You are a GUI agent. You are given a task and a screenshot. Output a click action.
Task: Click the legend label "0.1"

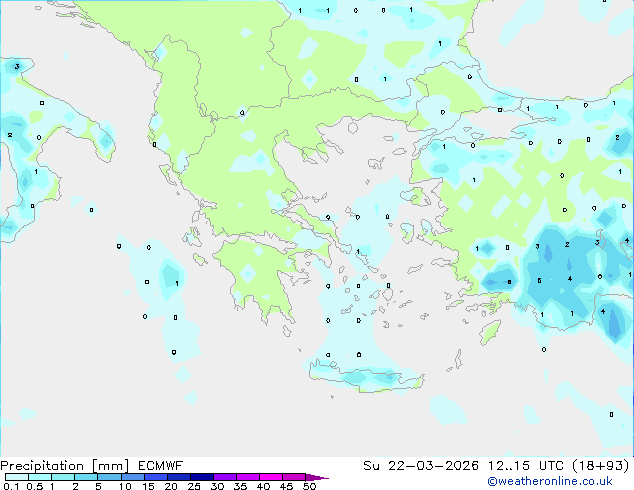click(x=11, y=486)
